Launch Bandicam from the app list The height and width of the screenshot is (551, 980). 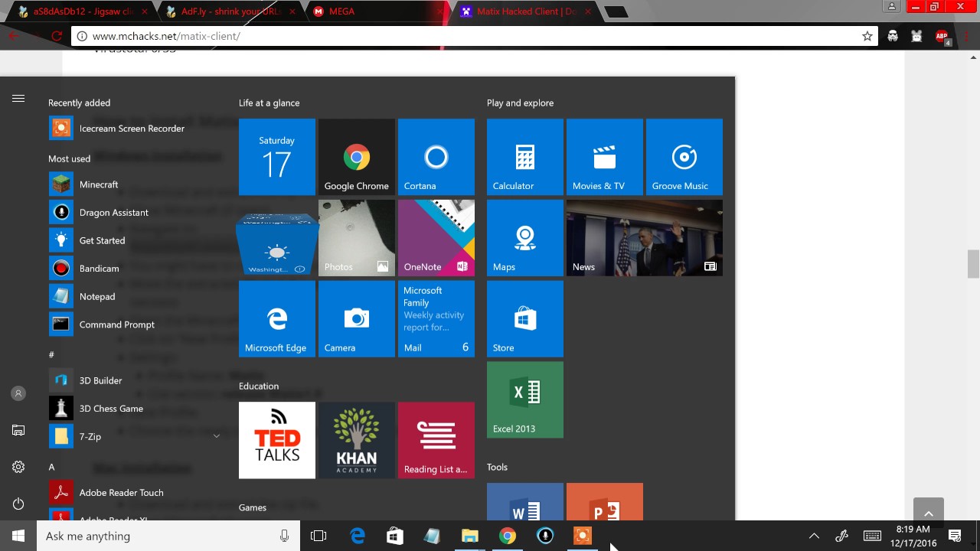[130, 269]
